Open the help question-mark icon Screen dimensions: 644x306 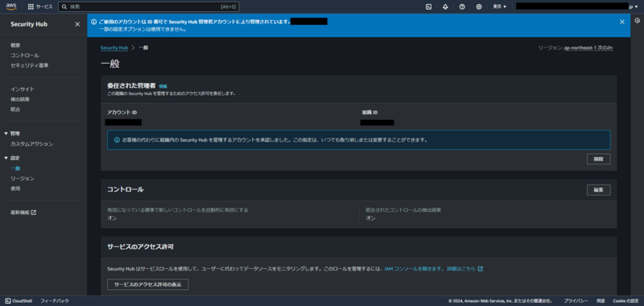click(x=462, y=6)
